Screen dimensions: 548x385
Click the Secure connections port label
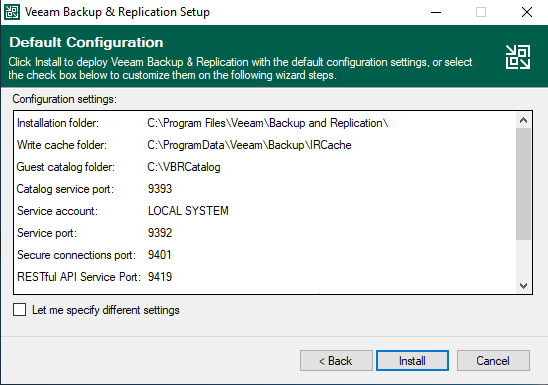coord(76,255)
